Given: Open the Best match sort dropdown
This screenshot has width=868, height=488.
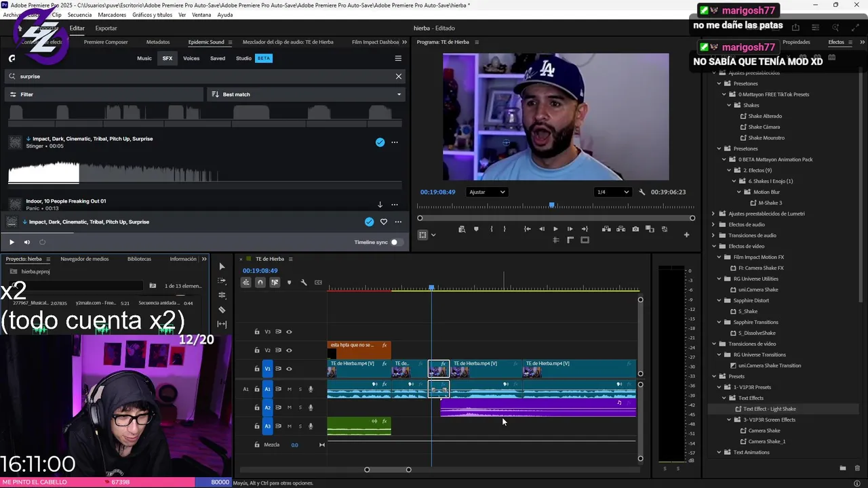Looking at the screenshot, I should click(305, 94).
